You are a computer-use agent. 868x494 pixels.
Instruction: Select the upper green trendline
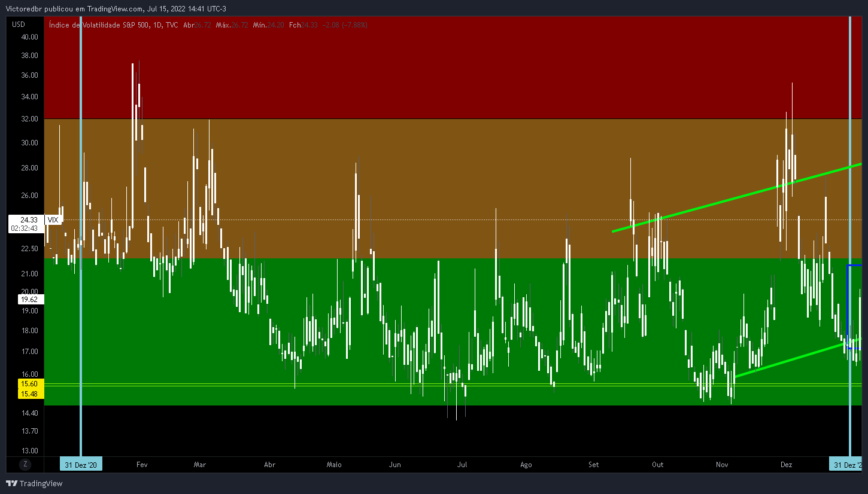pos(736,197)
